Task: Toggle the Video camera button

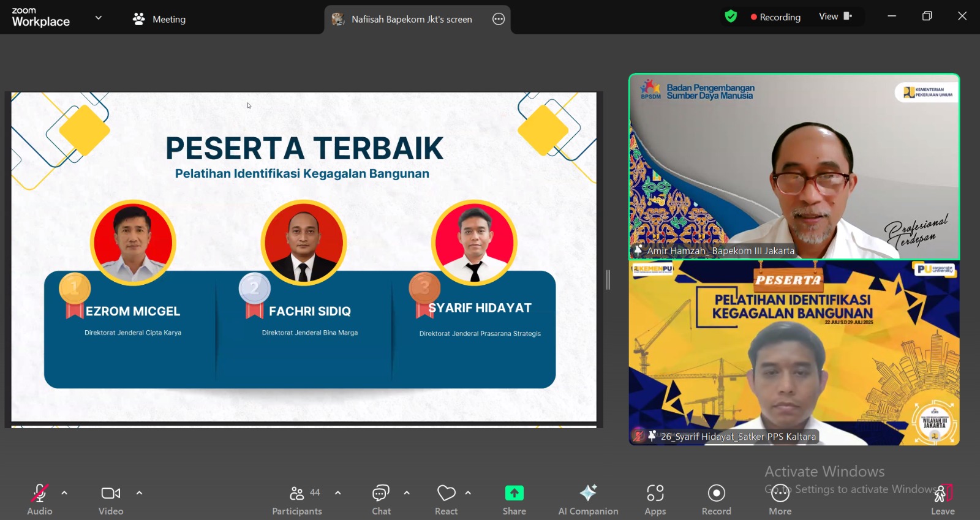Action: 111,500
